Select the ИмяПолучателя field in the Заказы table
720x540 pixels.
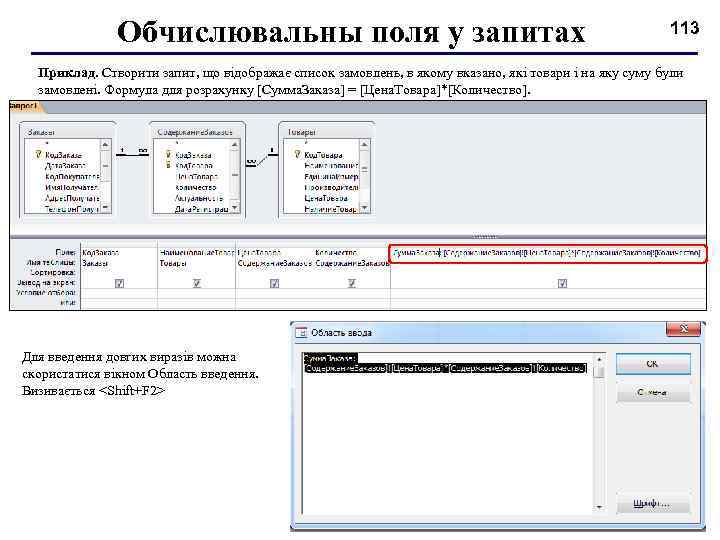tap(71, 187)
